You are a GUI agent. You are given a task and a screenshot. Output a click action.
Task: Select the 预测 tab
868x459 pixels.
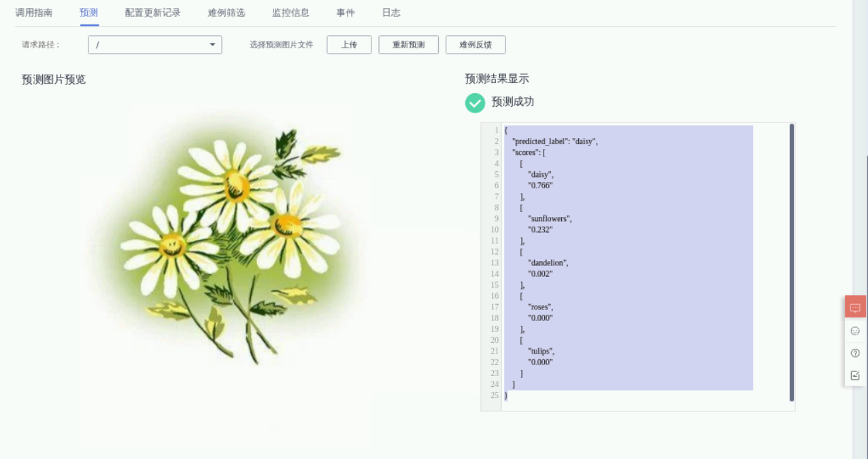tap(89, 13)
